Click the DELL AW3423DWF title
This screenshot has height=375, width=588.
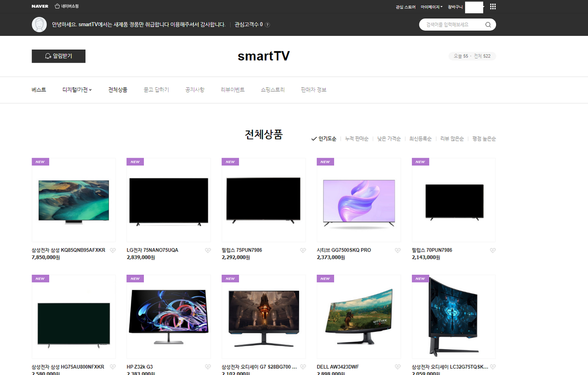point(338,367)
